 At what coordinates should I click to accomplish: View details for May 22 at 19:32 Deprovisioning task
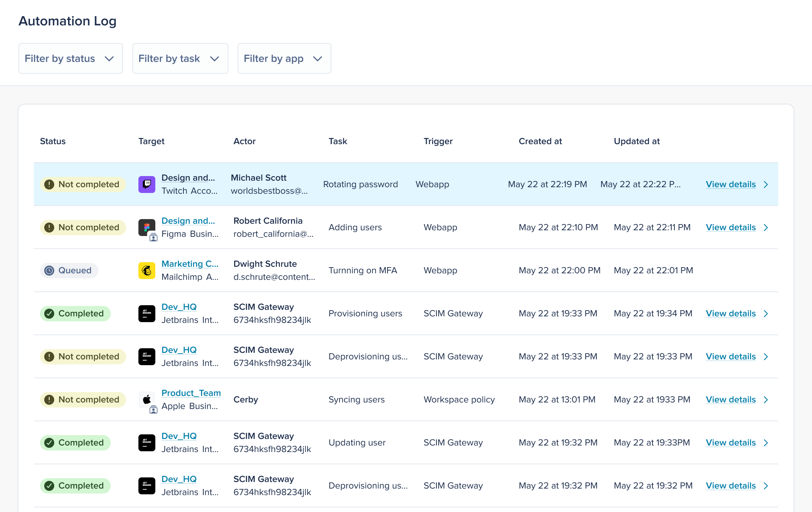730,486
